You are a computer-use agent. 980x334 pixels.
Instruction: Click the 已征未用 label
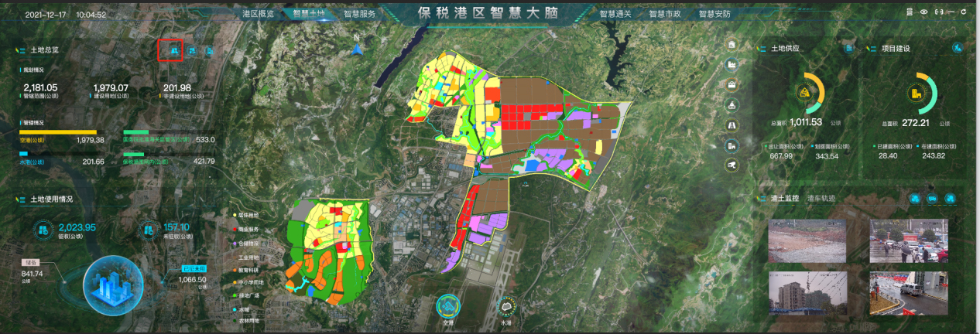pos(192,268)
